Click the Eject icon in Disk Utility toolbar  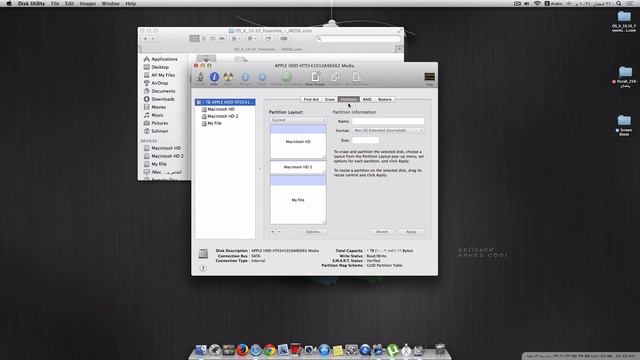click(262, 77)
